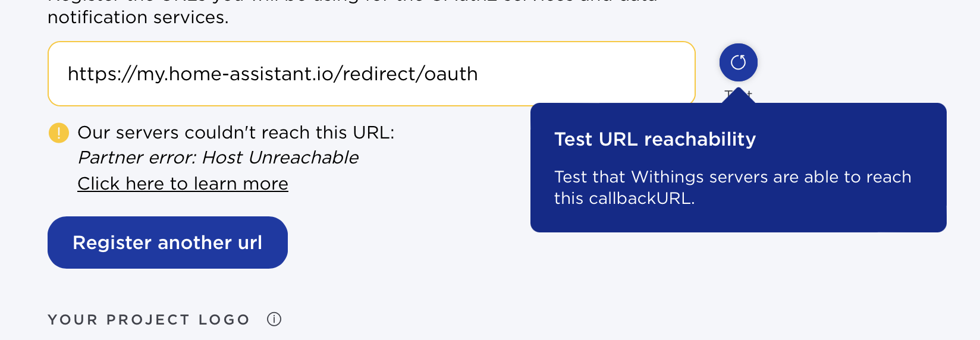Click the 'Test URL reachability' tooltip heading
This screenshot has width=980, height=340.
click(655, 139)
